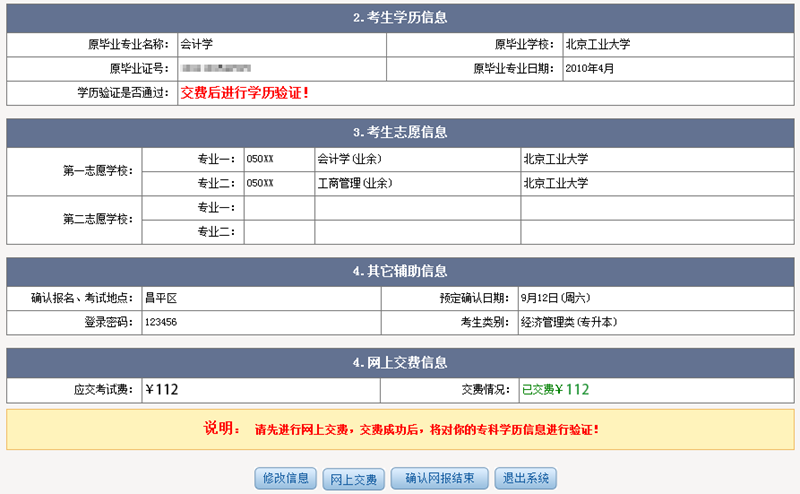Select the green 已交费¥112 status text
This screenshot has height=494, width=800.
click(x=555, y=390)
